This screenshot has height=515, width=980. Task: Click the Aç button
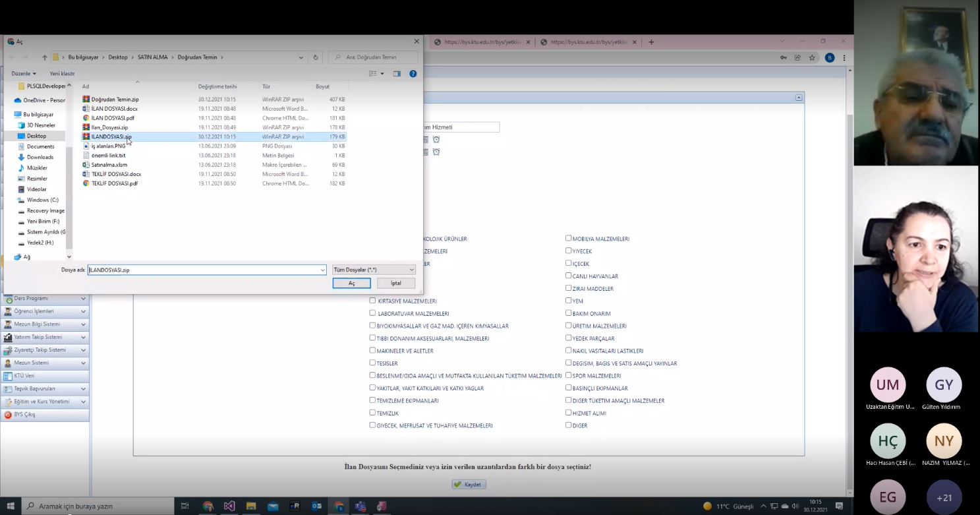click(351, 283)
